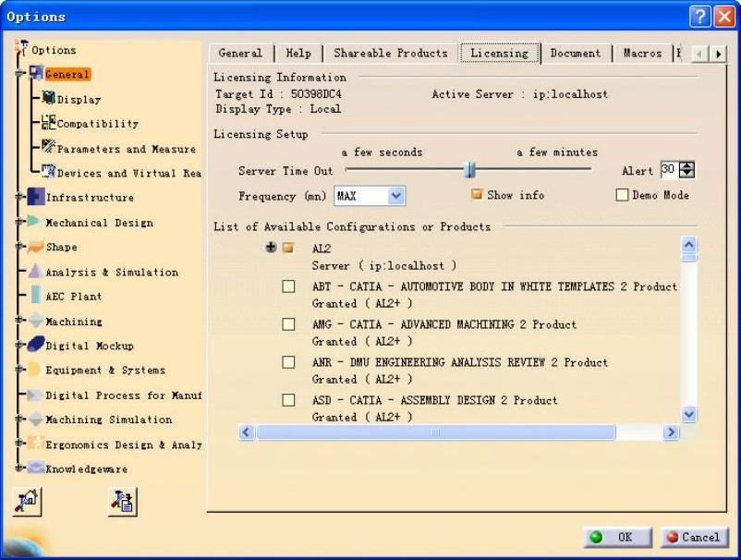The height and width of the screenshot is (560, 741).
Task: Click the Cancel button
Action: click(694, 537)
